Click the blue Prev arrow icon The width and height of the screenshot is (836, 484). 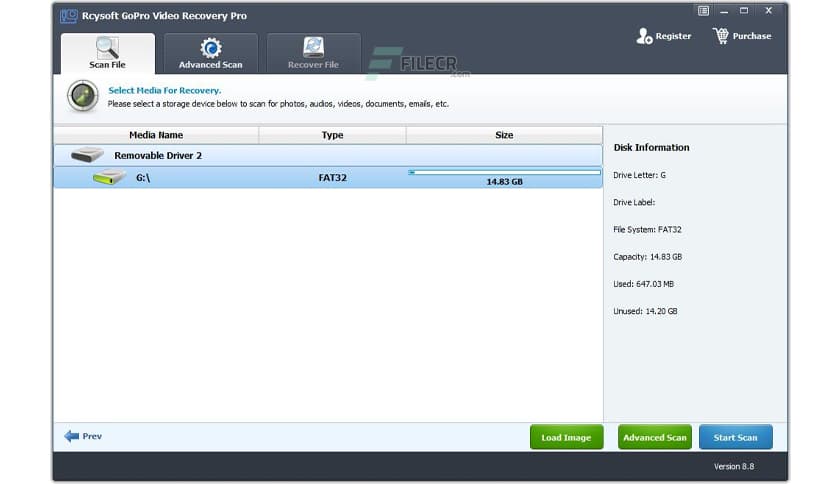[71, 436]
